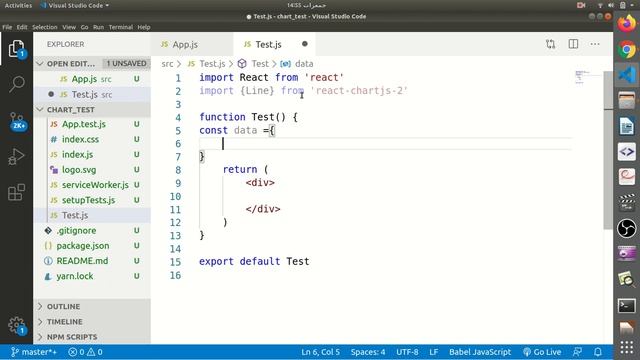
Task: Open the Explorer view in activity bar
Action: pos(16,49)
